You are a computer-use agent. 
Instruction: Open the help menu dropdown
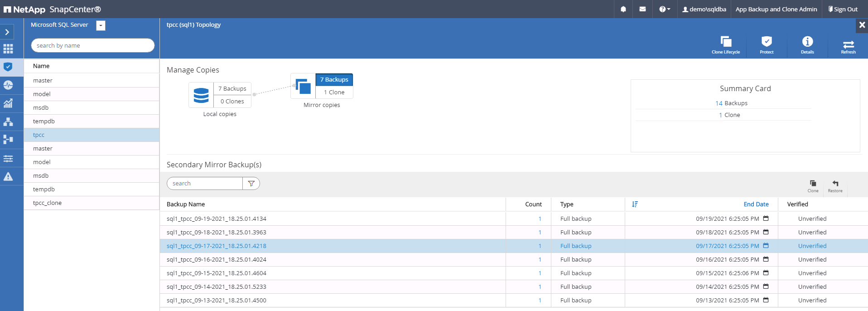click(x=665, y=9)
